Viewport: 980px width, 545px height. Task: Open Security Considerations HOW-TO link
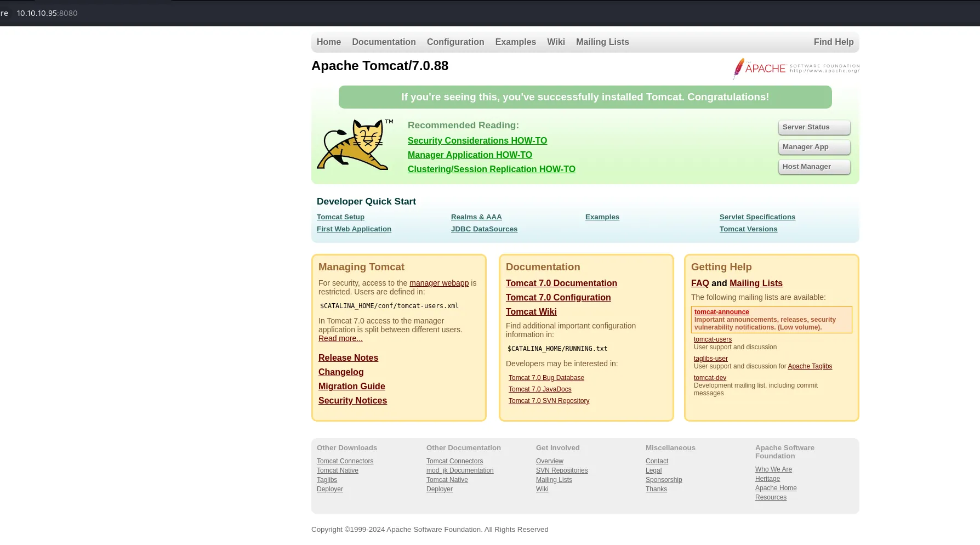point(477,141)
